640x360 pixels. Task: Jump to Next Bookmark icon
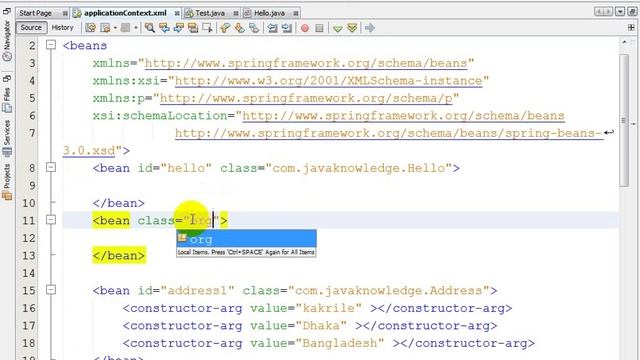pyautogui.click(x=240, y=28)
